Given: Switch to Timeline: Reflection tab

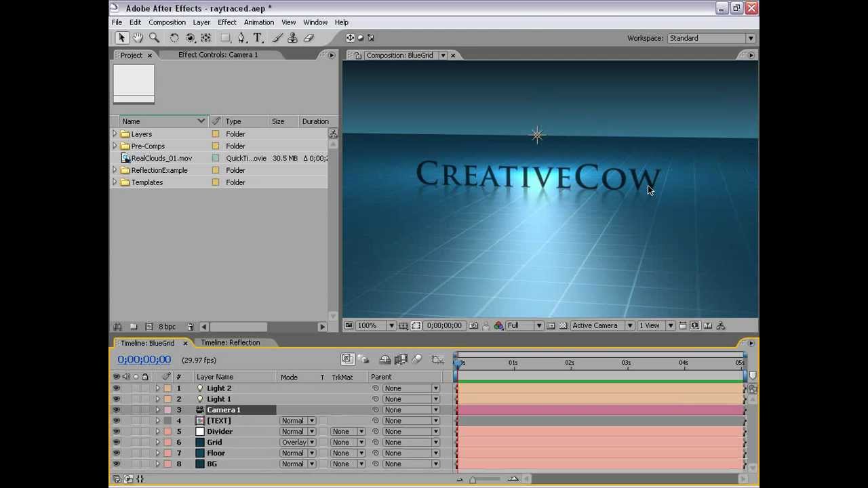Looking at the screenshot, I should coord(231,343).
